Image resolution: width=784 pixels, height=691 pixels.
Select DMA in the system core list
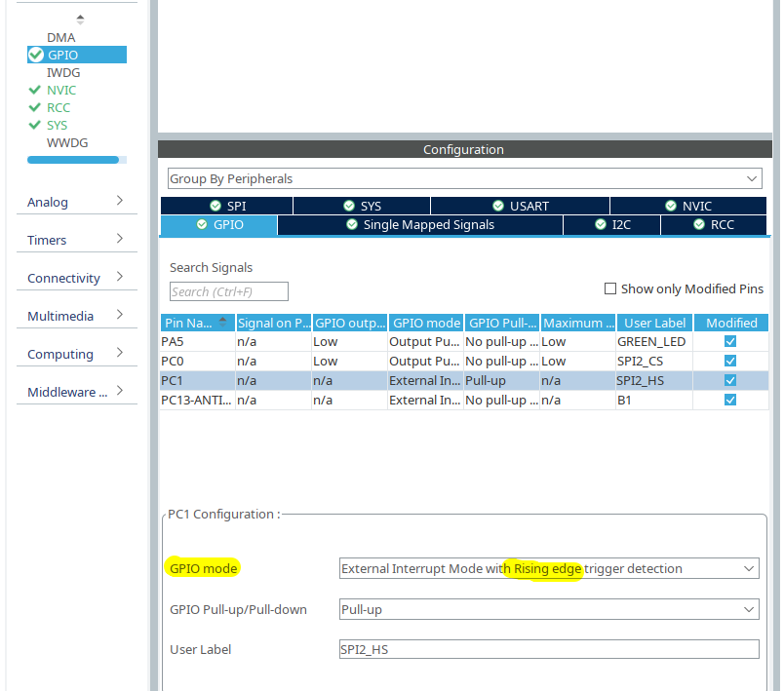click(61, 37)
